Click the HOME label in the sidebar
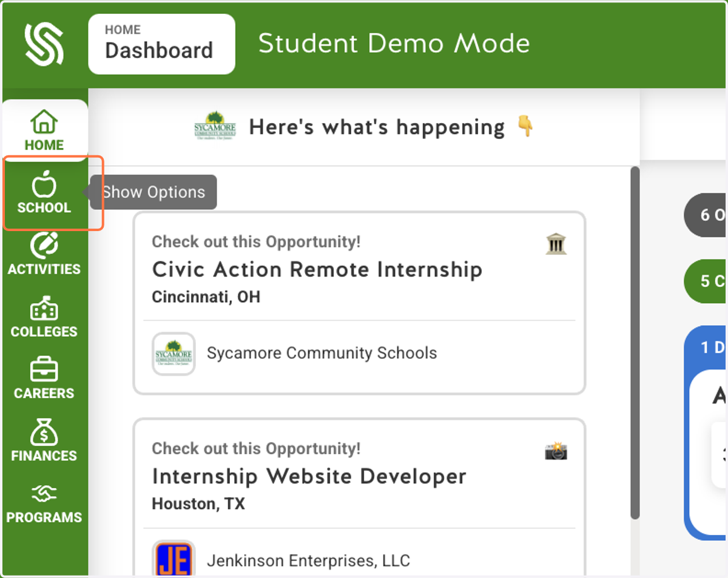Viewport: 728px width, 578px height. (x=44, y=145)
